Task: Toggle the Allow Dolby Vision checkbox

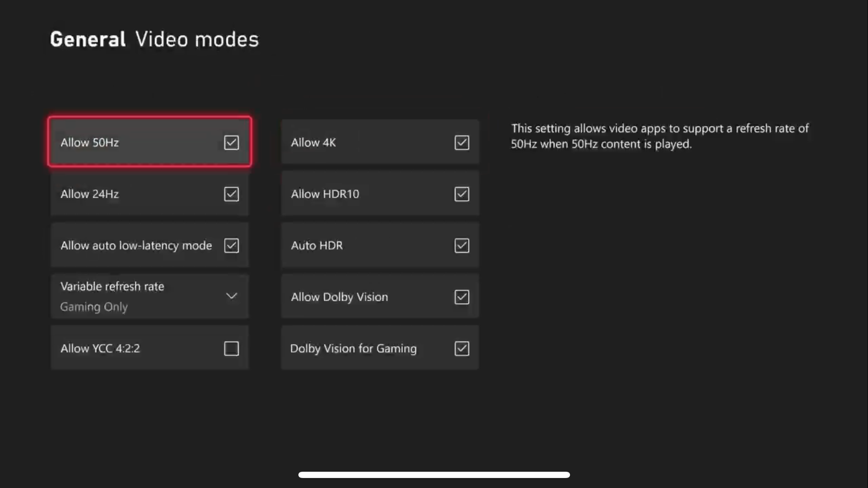Action: point(462,297)
